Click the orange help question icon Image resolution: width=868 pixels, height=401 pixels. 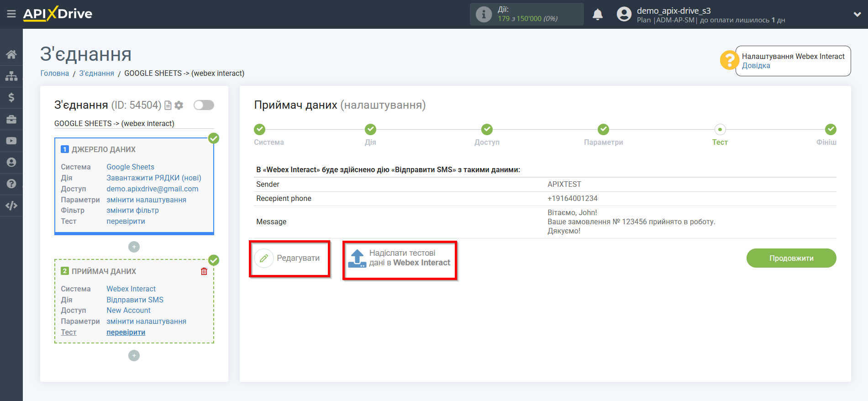click(x=729, y=60)
